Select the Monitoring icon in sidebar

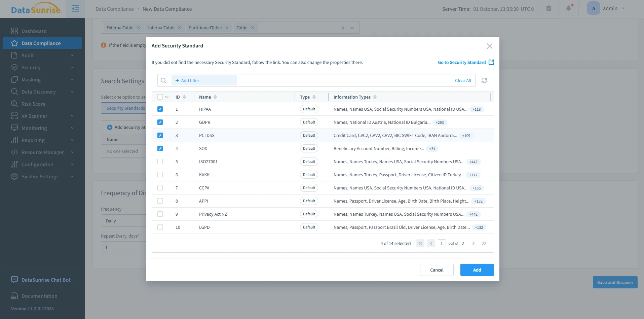coord(14,128)
